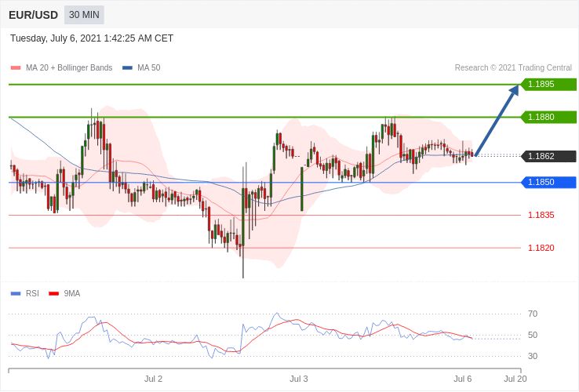Click the MA 20 + Bollinger Bands legend label
Screen dimensions: 579x392
point(69,68)
